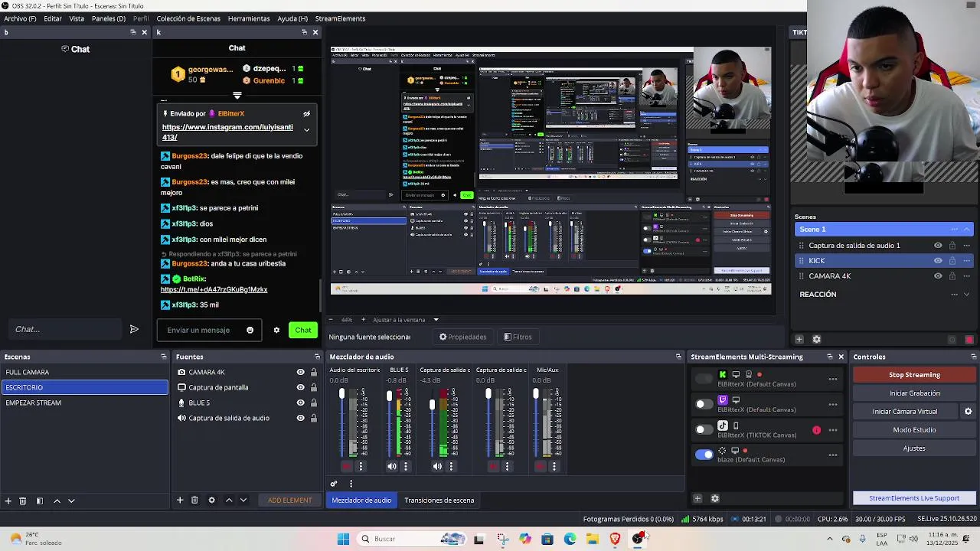This screenshot has width=980, height=551.
Task: Open StreamElements menu
Action: 340,18
